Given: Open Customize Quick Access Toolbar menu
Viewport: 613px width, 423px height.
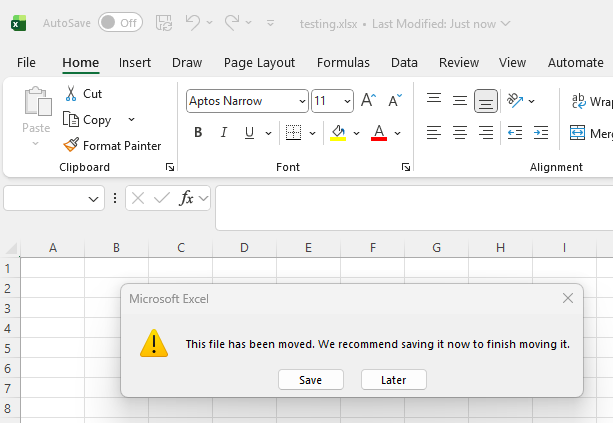Looking at the screenshot, I should tap(270, 23).
